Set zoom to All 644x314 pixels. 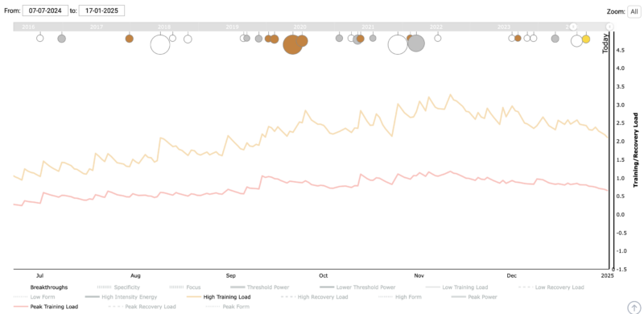pyautogui.click(x=634, y=11)
